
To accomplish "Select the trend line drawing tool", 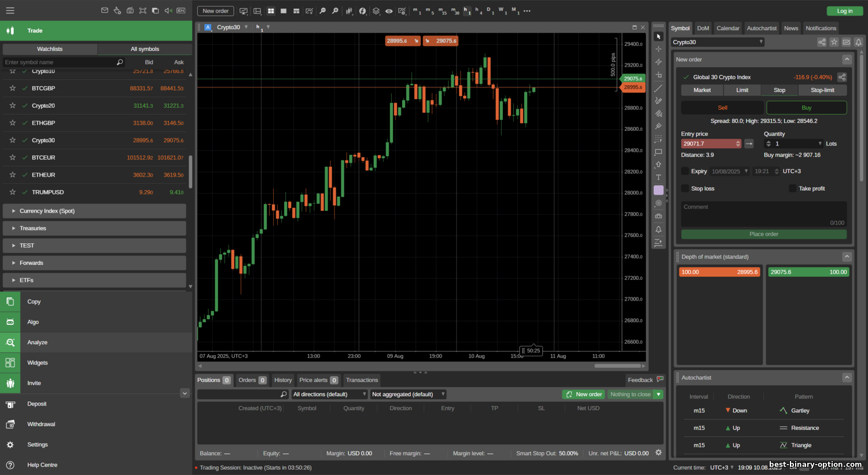I will (658, 89).
